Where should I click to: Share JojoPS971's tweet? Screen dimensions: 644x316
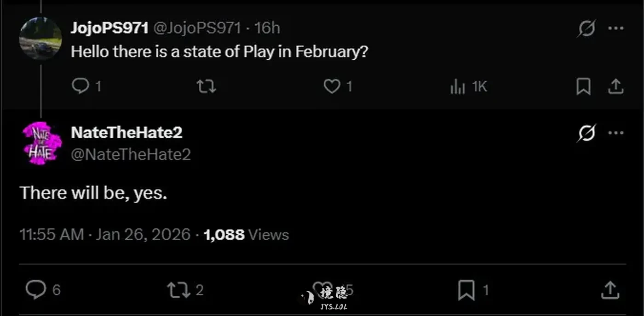point(615,86)
